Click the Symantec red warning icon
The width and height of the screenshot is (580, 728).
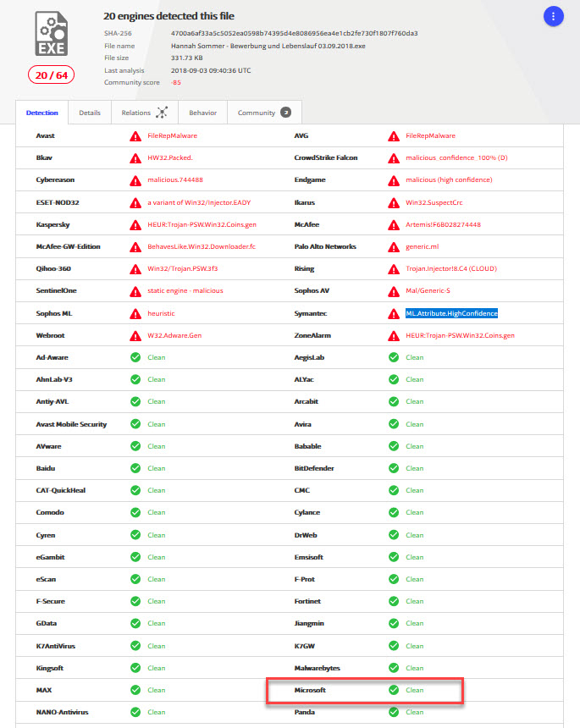coord(394,314)
